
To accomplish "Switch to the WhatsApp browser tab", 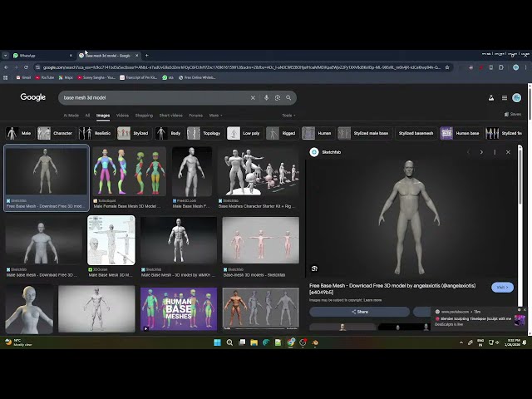I will point(42,56).
